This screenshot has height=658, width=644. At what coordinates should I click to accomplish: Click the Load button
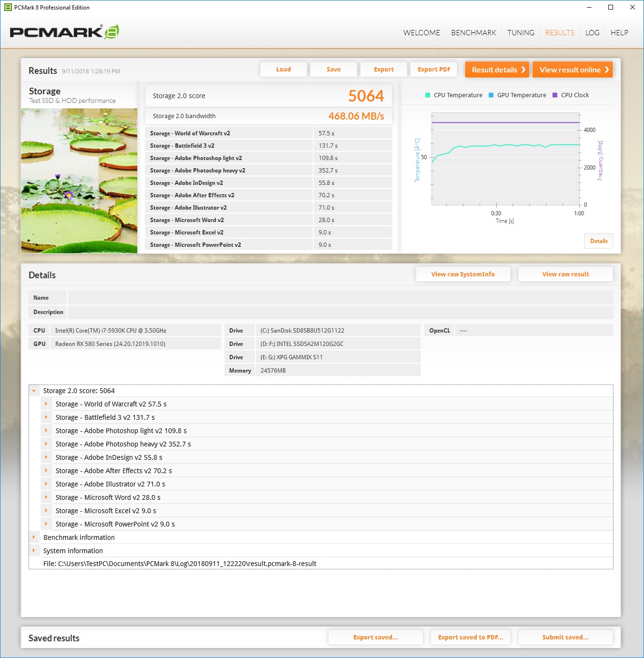(283, 70)
